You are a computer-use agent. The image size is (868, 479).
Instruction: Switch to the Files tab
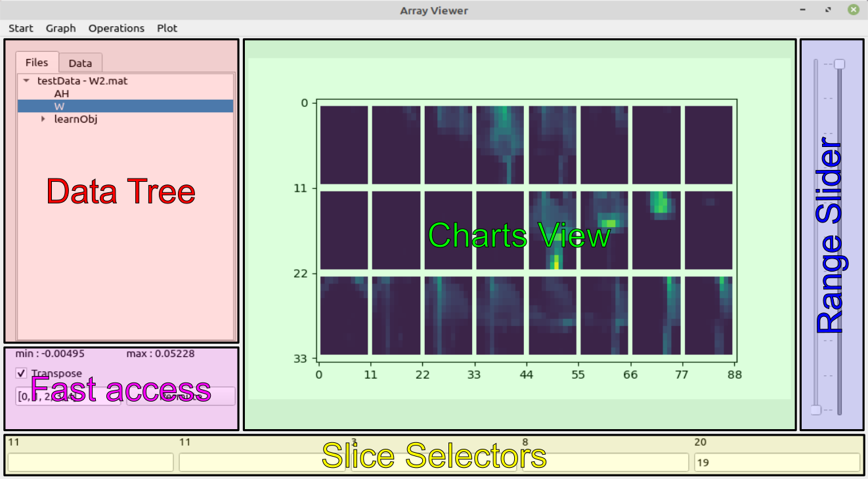coord(37,62)
